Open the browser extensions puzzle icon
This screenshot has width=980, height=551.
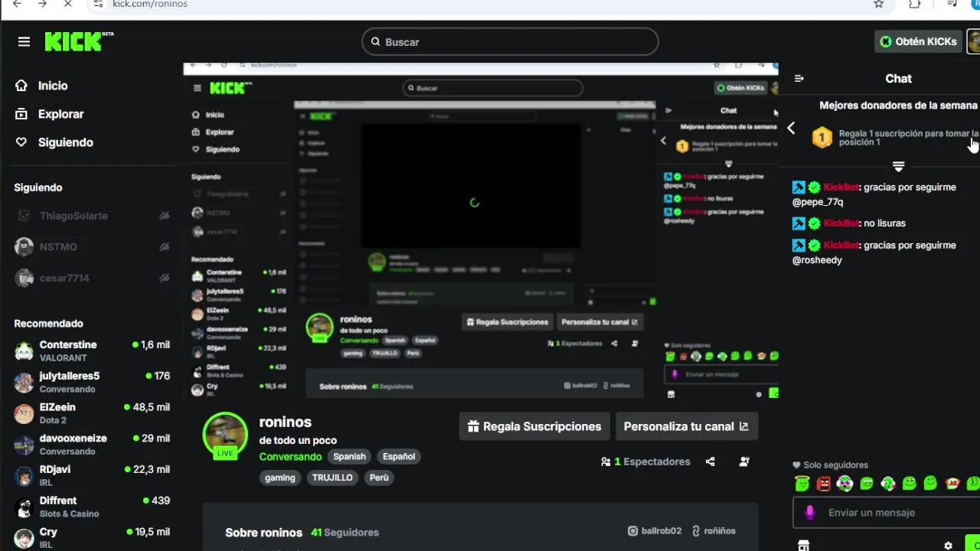click(x=915, y=4)
